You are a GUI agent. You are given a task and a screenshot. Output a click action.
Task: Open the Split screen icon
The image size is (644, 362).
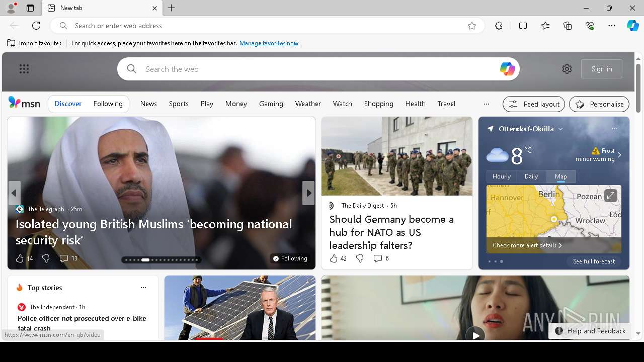coord(523,26)
